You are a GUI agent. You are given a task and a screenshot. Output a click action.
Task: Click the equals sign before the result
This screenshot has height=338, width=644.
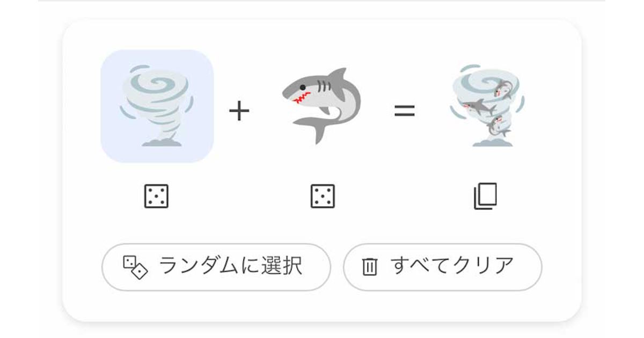point(405,111)
